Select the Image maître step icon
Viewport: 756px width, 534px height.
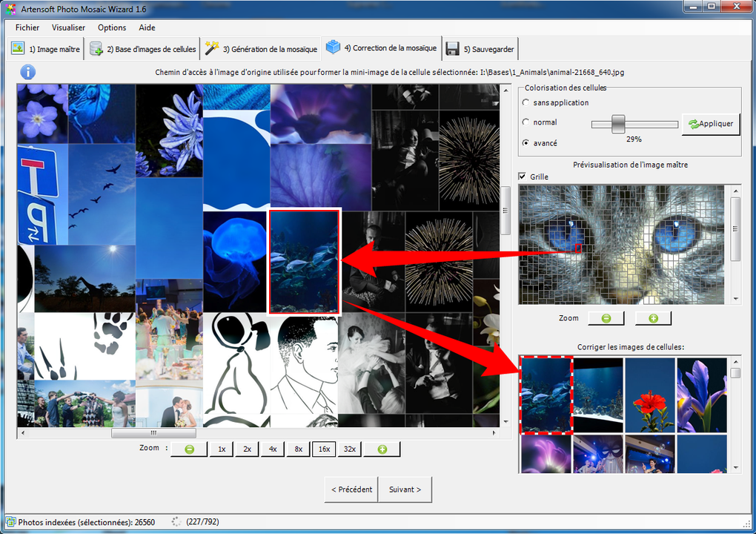pos(17,48)
